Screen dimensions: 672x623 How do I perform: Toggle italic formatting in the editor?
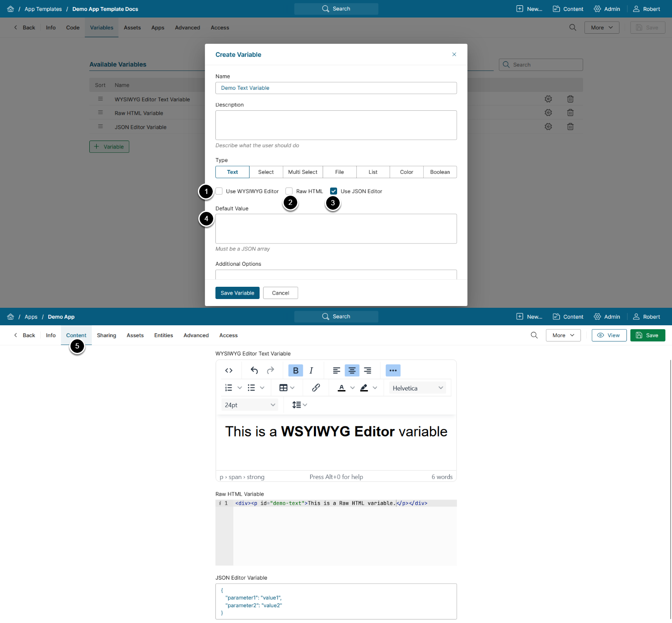point(311,370)
